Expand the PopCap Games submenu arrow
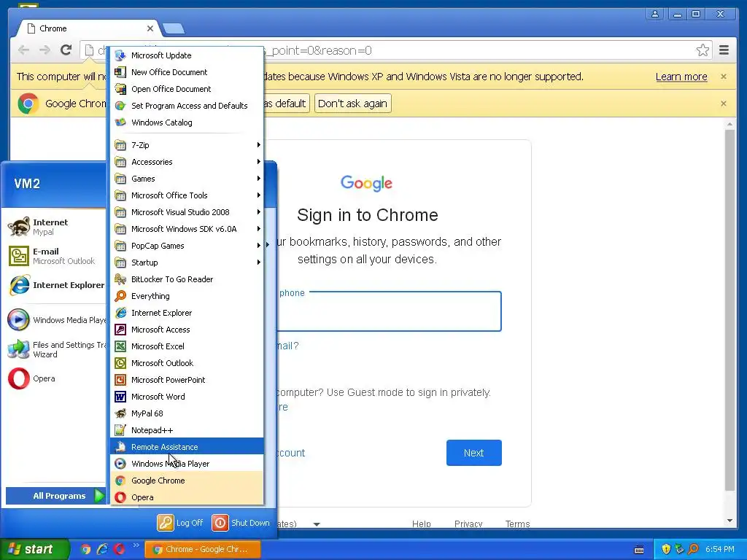Screen dimensions: 747x560 tap(259, 246)
